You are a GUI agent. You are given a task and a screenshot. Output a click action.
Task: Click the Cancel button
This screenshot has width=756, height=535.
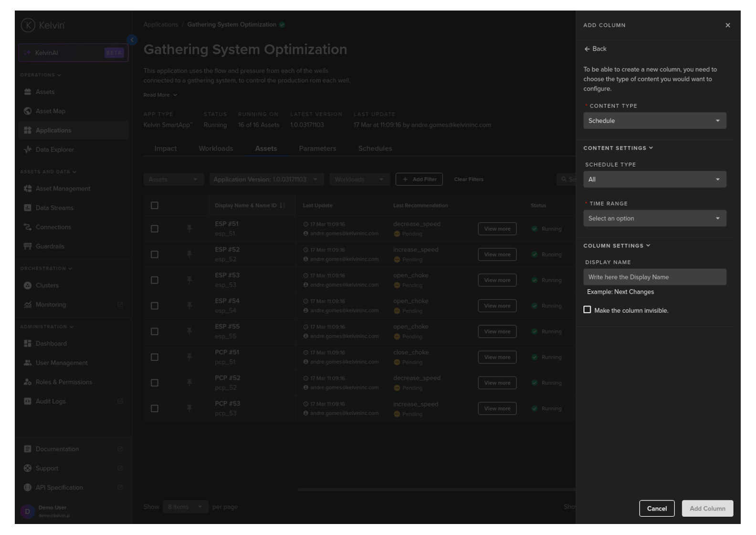(656, 509)
